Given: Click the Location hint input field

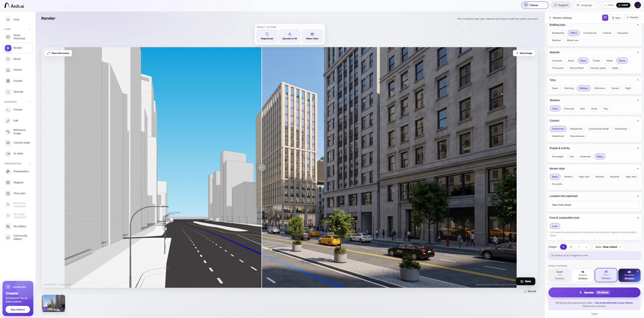Looking at the screenshot, I should (x=594, y=205).
